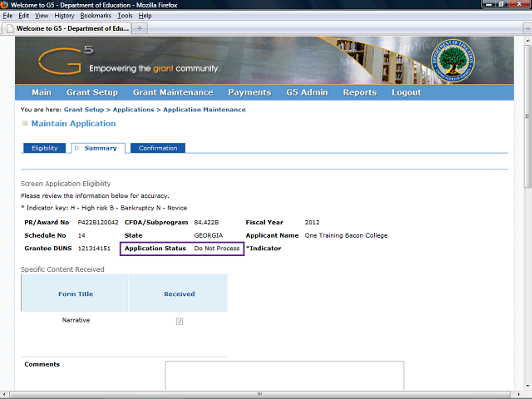Click the Form Title column header
Viewport: 532px width, 399px height.
76,293
